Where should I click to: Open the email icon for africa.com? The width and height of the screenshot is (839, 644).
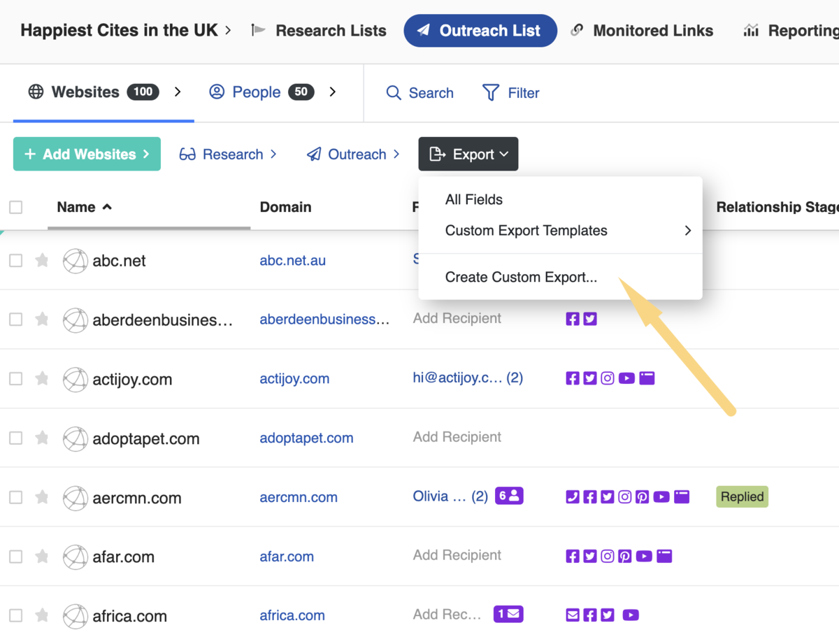(573, 615)
